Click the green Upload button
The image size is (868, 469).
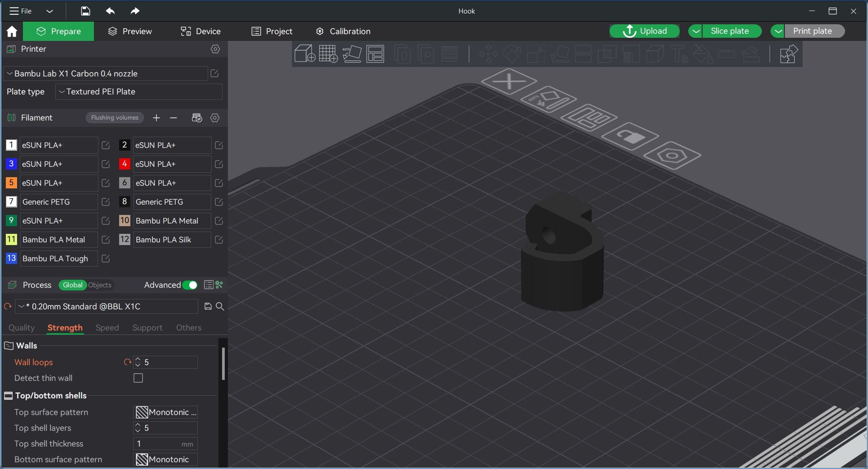tap(644, 31)
